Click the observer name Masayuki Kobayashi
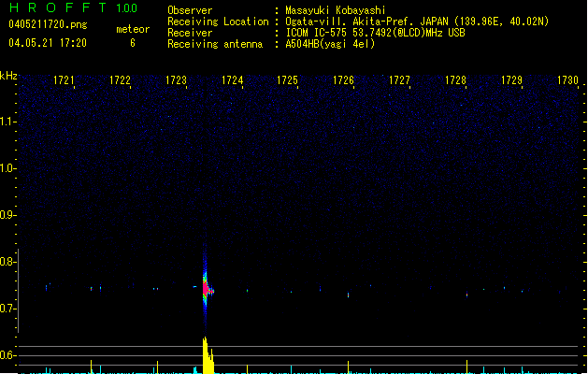 pos(337,10)
